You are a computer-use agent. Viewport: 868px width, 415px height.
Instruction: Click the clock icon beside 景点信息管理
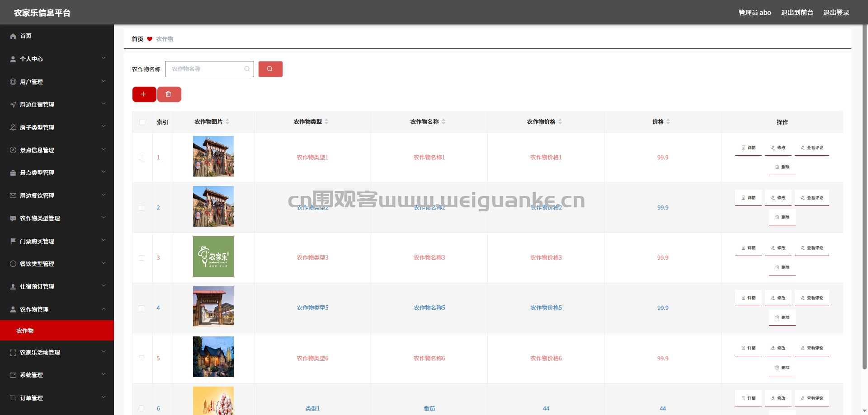tap(13, 150)
